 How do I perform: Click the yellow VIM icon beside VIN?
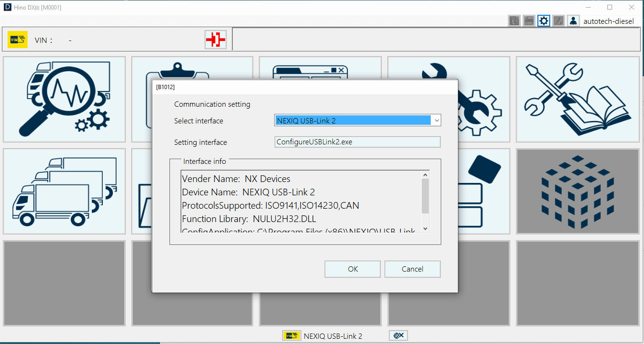[18, 40]
